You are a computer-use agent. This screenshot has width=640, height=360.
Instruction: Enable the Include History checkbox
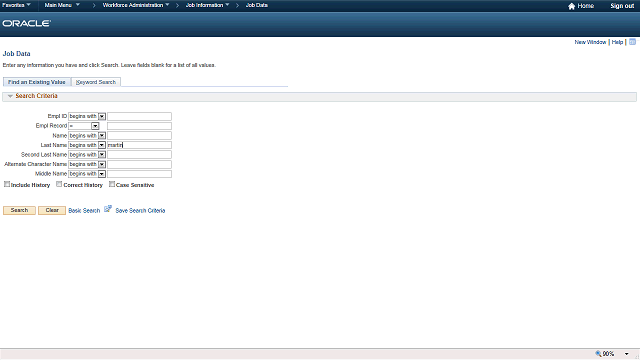click(x=7, y=184)
